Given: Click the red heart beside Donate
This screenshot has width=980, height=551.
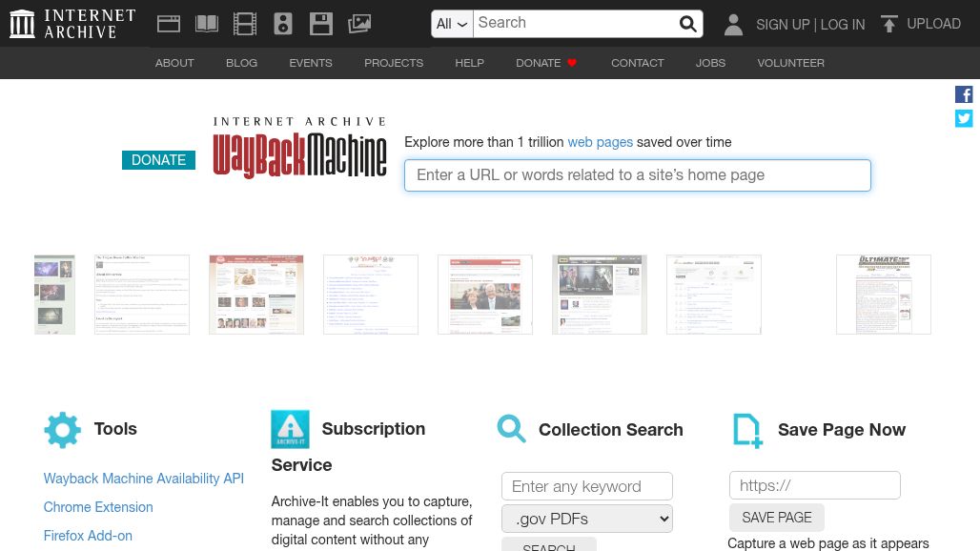Looking at the screenshot, I should (x=571, y=63).
